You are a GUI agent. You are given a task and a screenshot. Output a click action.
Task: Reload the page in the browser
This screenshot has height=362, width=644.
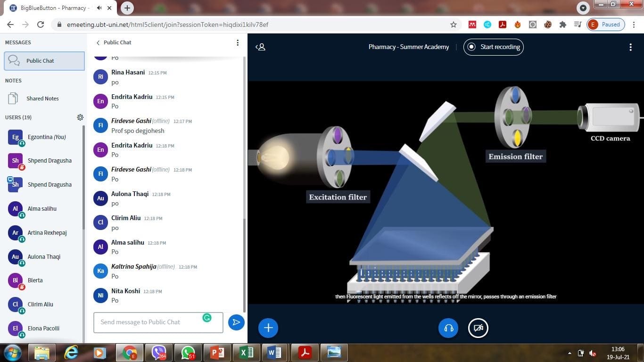(x=41, y=25)
